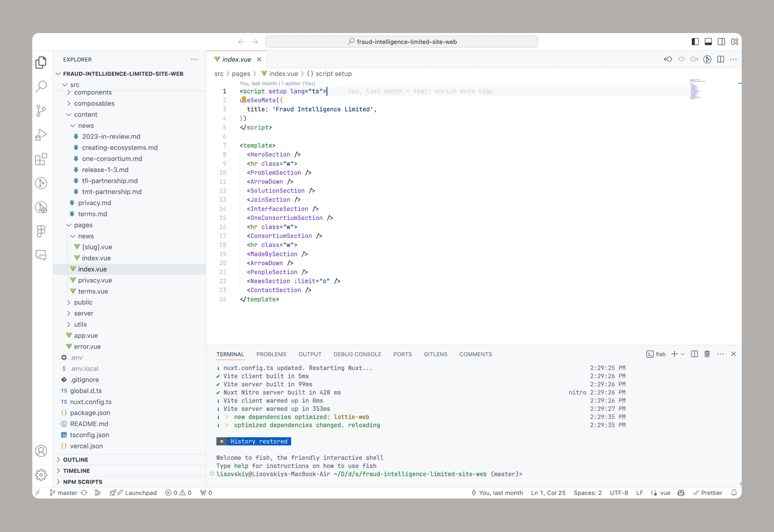Change UTF-8 file encoding

pyautogui.click(x=619, y=493)
